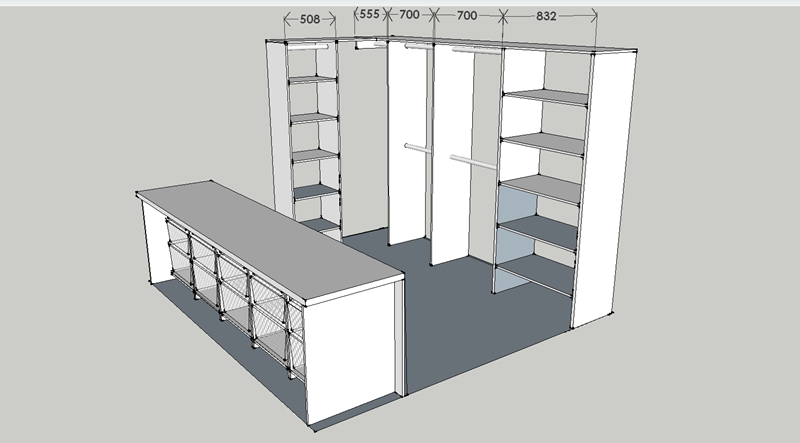The height and width of the screenshot is (443, 800).
Task: Select the first 700 dimension label
Action: point(409,15)
